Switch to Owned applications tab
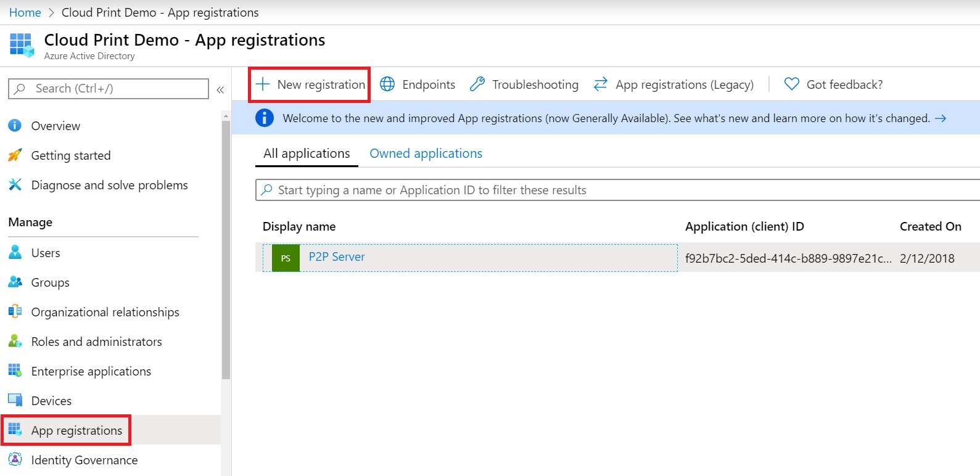The image size is (980, 476). click(x=426, y=154)
